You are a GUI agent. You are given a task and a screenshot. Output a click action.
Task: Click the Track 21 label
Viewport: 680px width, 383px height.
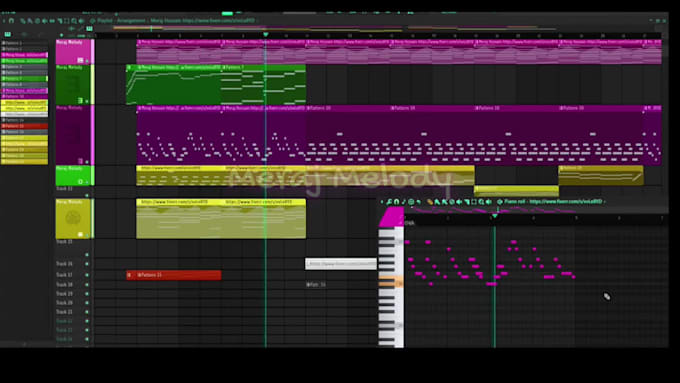click(64, 312)
